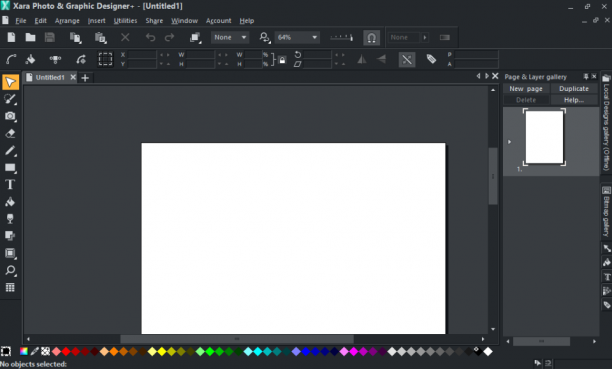Expand page 1 layers triangle
Image resolution: width=612 pixels, height=369 pixels.
click(x=509, y=142)
